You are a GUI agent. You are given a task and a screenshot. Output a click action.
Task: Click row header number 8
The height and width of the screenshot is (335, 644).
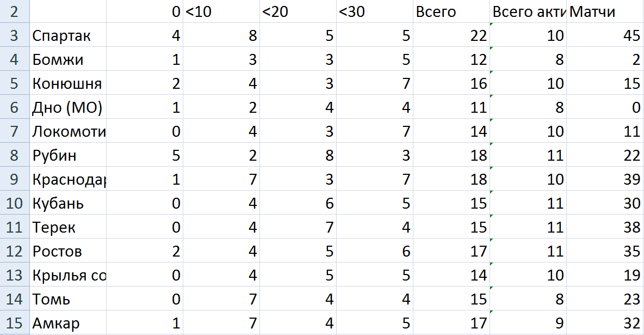tap(14, 156)
